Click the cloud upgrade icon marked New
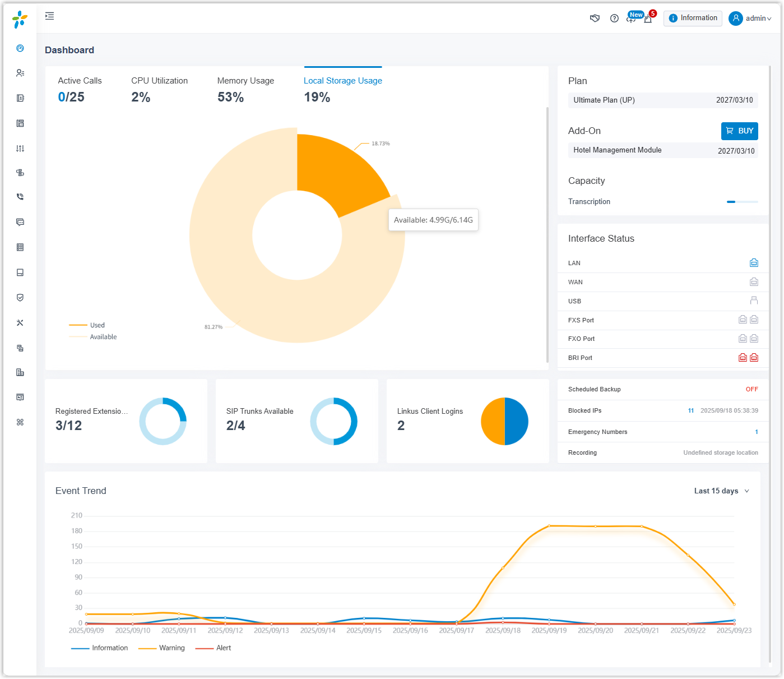Viewport: 784px width, 679px height. click(x=632, y=19)
